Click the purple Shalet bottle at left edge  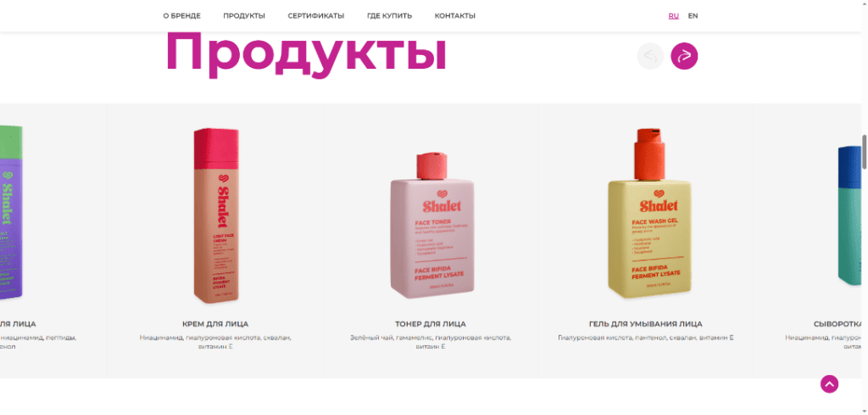click(11, 213)
